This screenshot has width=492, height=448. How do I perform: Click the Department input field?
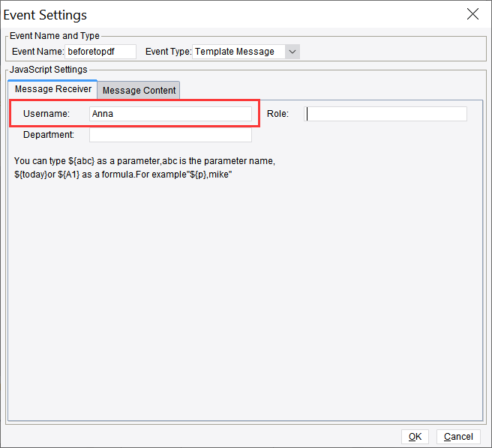(170, 135)
